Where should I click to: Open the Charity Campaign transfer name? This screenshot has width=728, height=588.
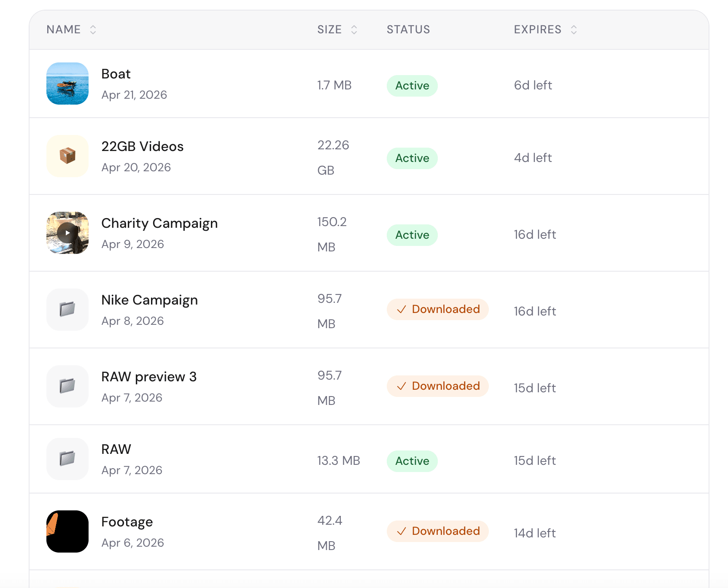click(159, 223)
